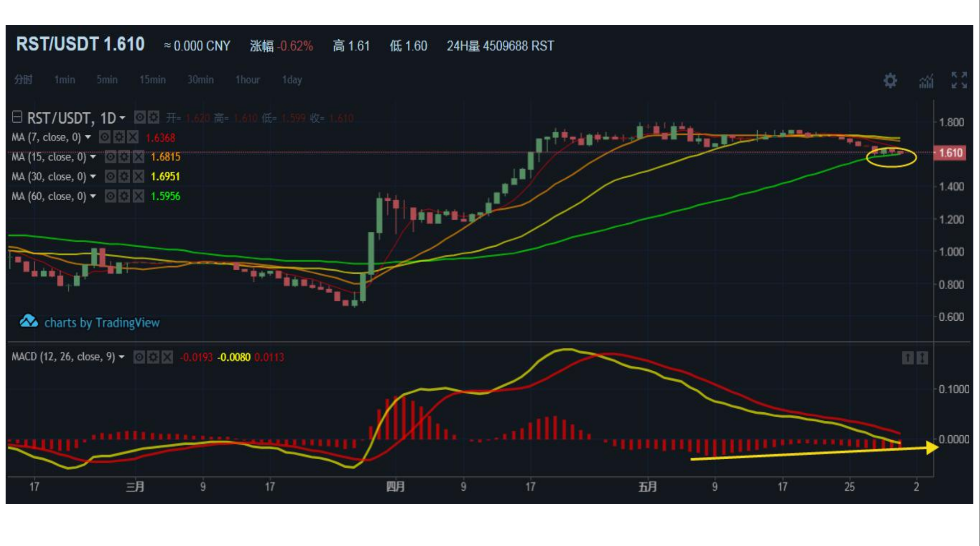Open settings for the MA (30, close, 0) indicator

pos(124,176)
